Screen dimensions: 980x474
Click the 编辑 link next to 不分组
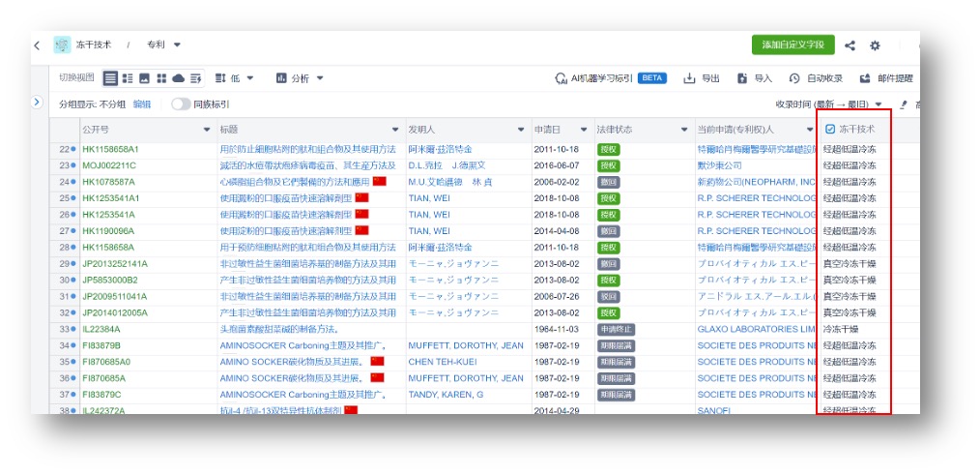point(142,104)
